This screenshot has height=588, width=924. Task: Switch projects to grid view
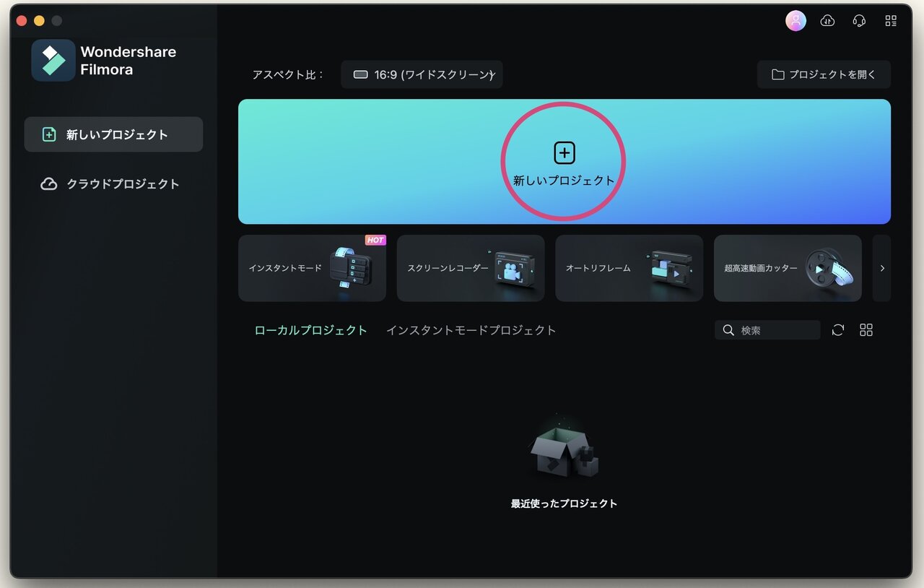click(866, 330)
